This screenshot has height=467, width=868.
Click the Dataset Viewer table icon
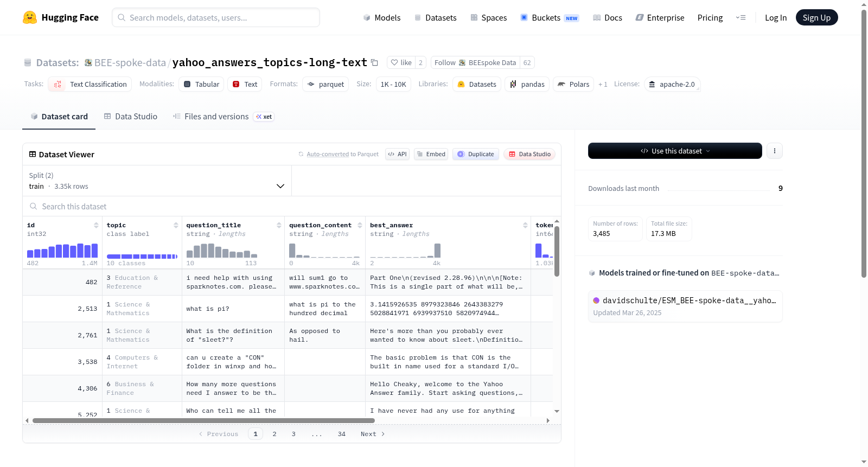pyautogui.click(x=33, y=154)
